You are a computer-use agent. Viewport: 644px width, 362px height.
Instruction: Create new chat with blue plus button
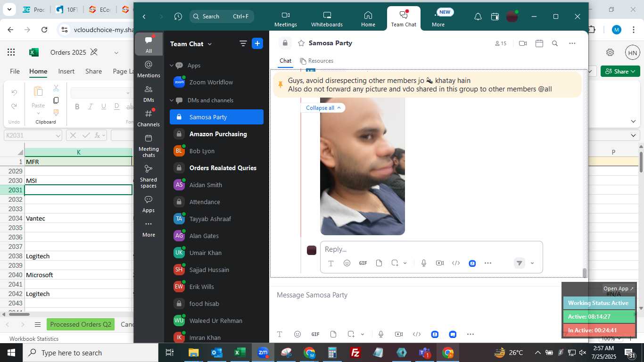click(x=257, y=43)
